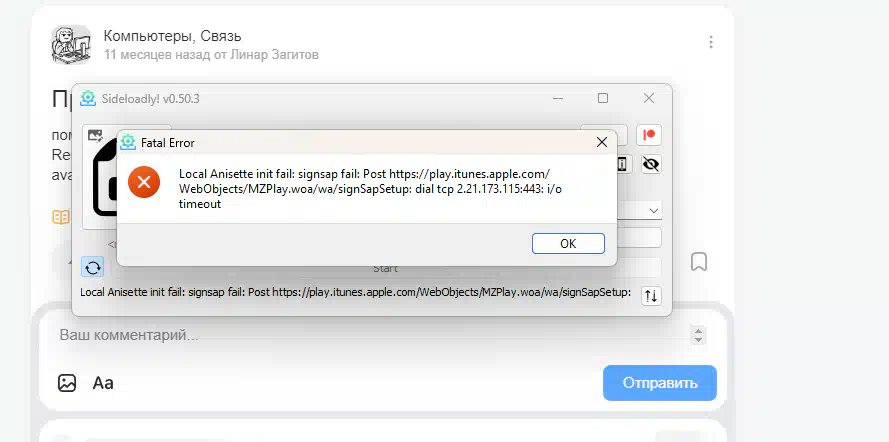The image size is (889, 442).
Task: Click the Fatal Error title bar app icon
Action: click(128, 142)
